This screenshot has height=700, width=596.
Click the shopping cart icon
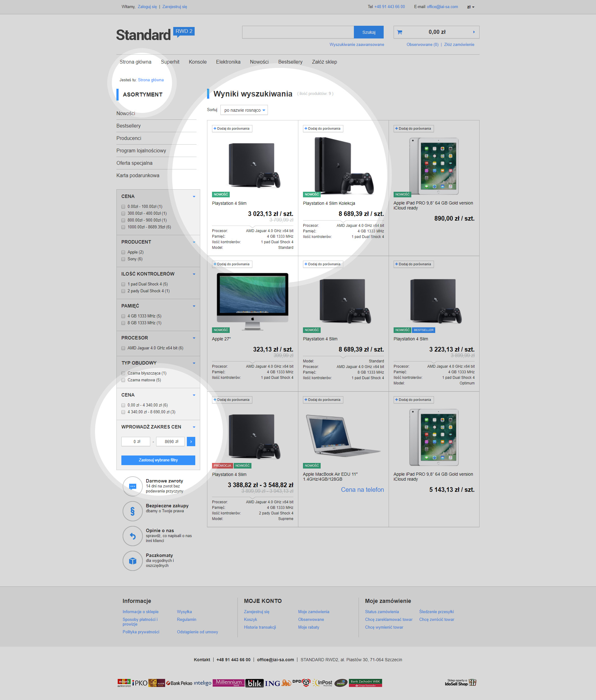point(400,32)
